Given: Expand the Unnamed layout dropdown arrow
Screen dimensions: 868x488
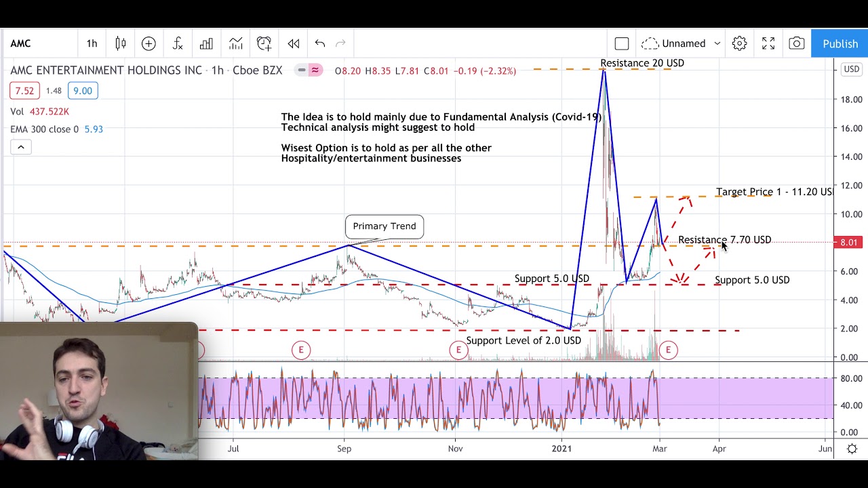Looking at the screenshot, I should pos(717,43).
